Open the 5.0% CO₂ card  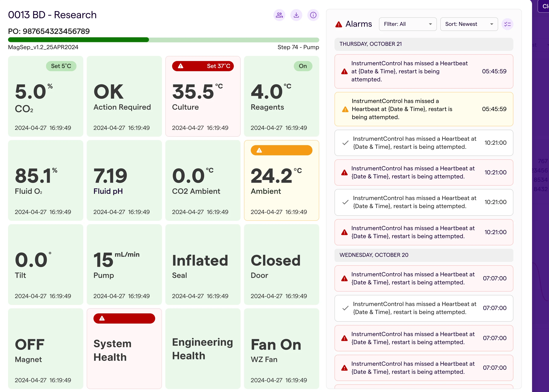coord(46,96)
